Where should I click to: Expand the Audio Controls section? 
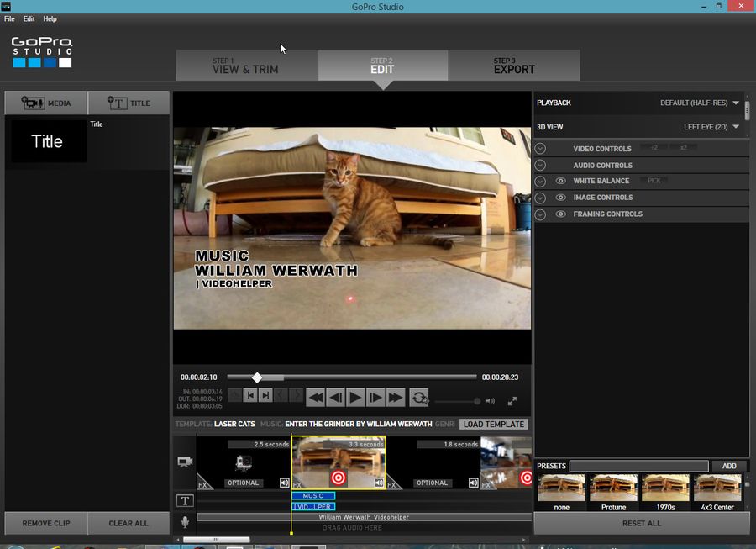pos(540,165)
